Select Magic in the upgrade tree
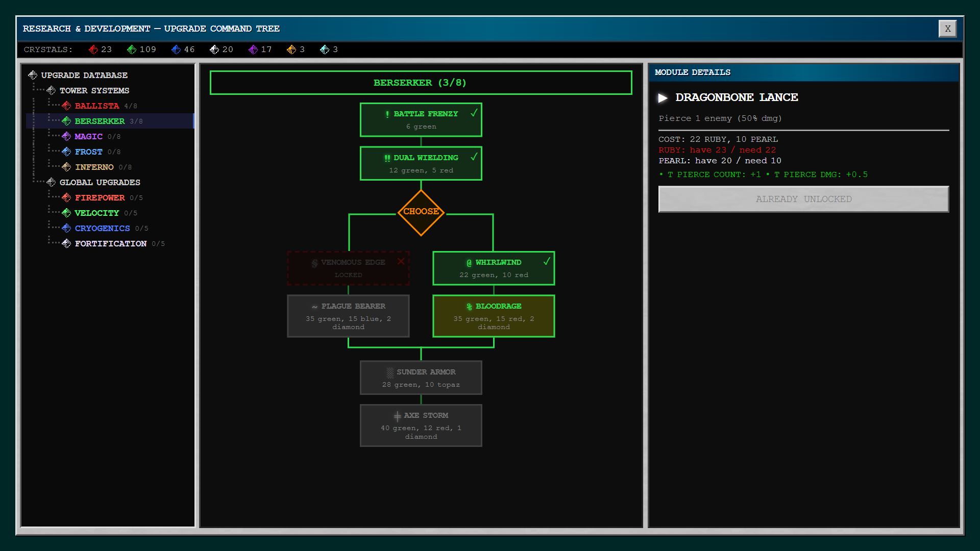The image size is (980, 551). pyautogui.click(x=88, y=136)
